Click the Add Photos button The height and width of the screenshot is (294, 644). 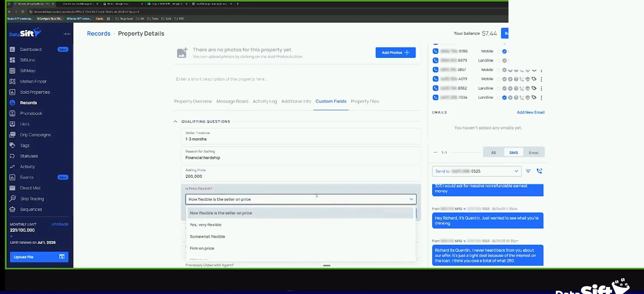point(395,53)
